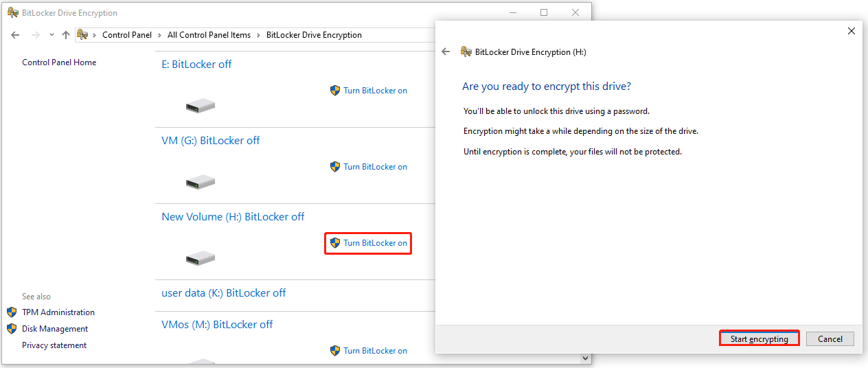
Task: Click the VM (G:) drive icon
Action: [201, 182]
